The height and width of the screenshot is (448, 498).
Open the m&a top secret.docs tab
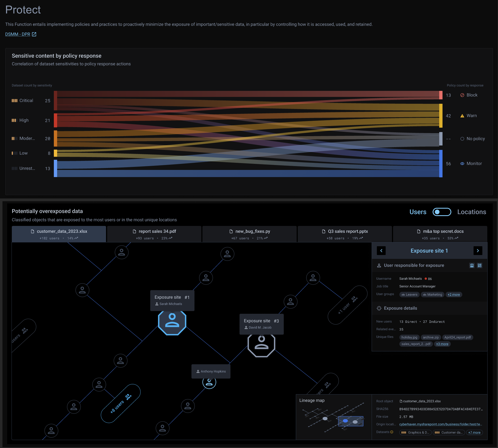(x=440, y=234)
